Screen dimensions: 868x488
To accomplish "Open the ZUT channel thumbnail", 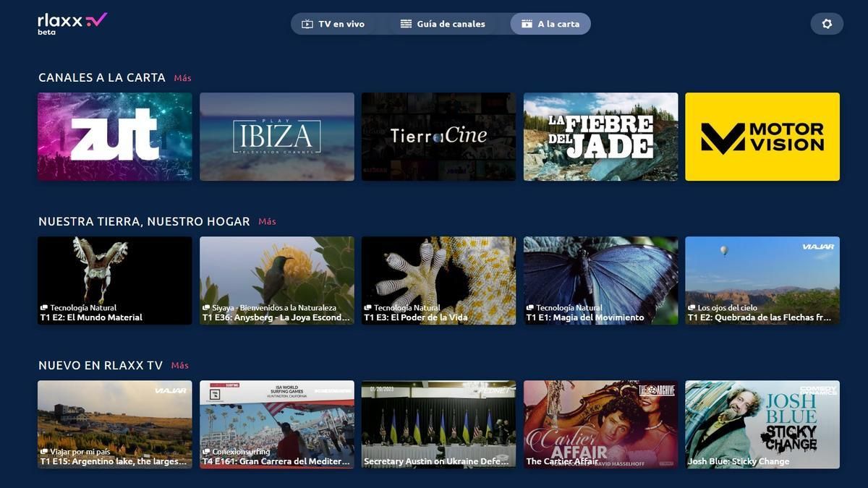I will tap(114, 136).
